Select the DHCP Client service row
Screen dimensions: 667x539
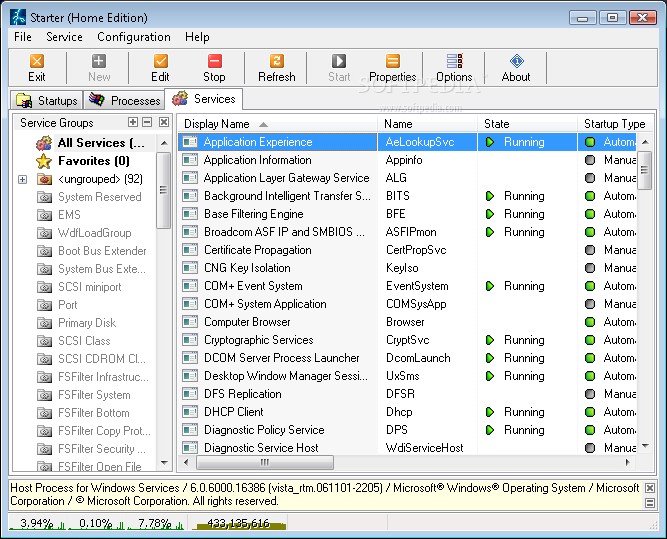pos(234,412)
